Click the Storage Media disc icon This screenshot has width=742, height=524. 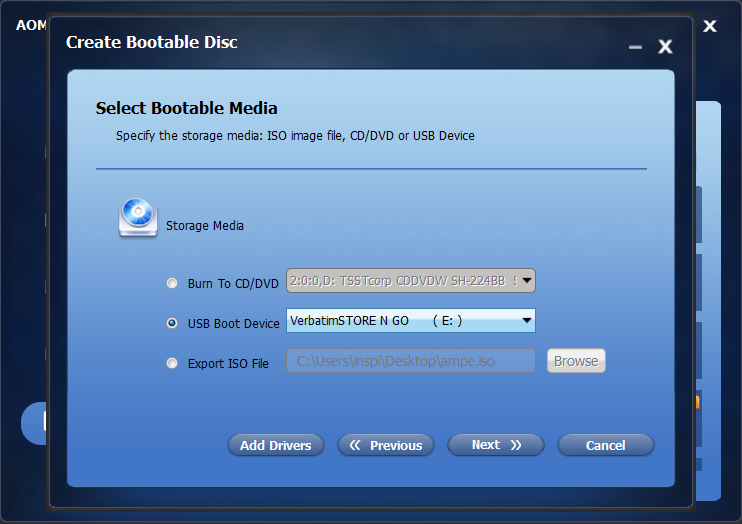tap(138, 218)
